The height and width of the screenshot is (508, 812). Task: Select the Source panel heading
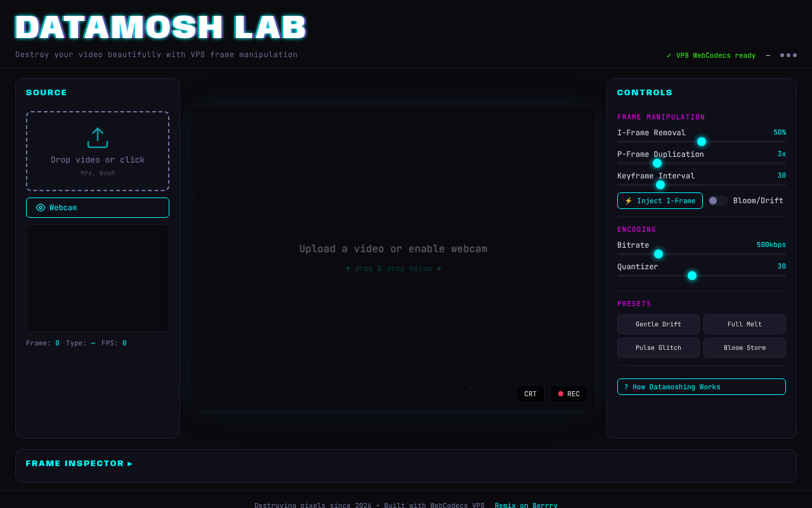[x=46, y=92]
